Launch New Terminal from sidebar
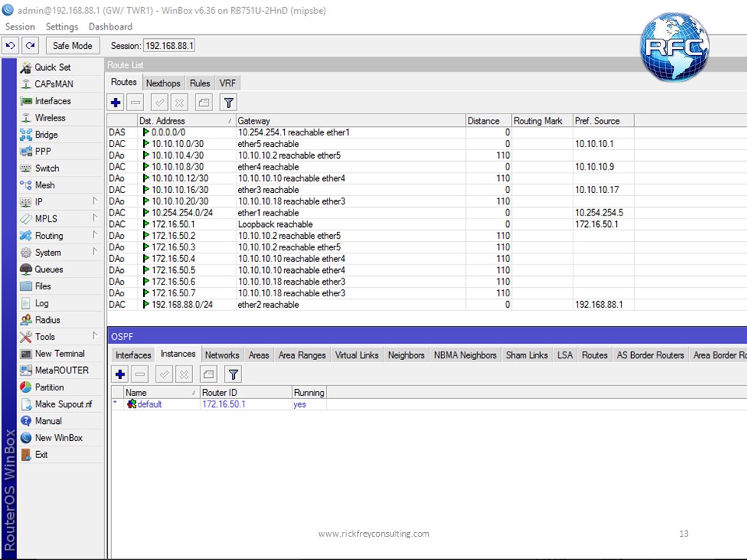The image size is (747, 560). click(x=60, y=353)
